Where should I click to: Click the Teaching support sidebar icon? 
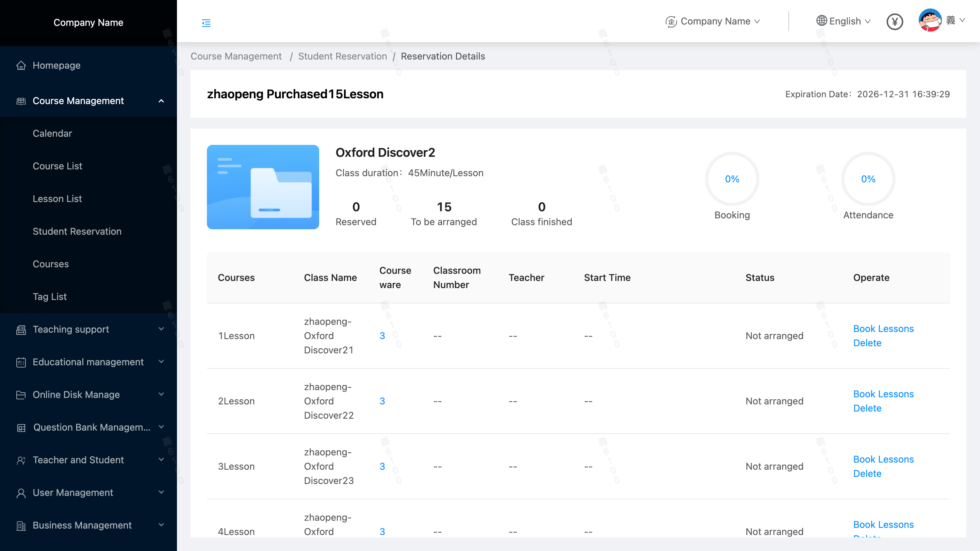(x=21, y=330)
